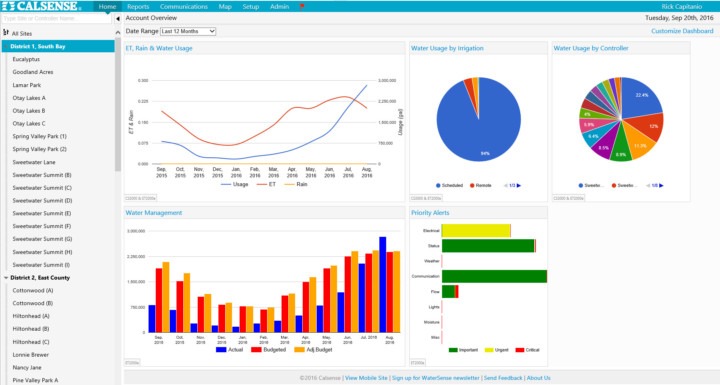Select Spring Valley Park (2)
This screenshot has height=385, width=720.
(x=39, y=149)
